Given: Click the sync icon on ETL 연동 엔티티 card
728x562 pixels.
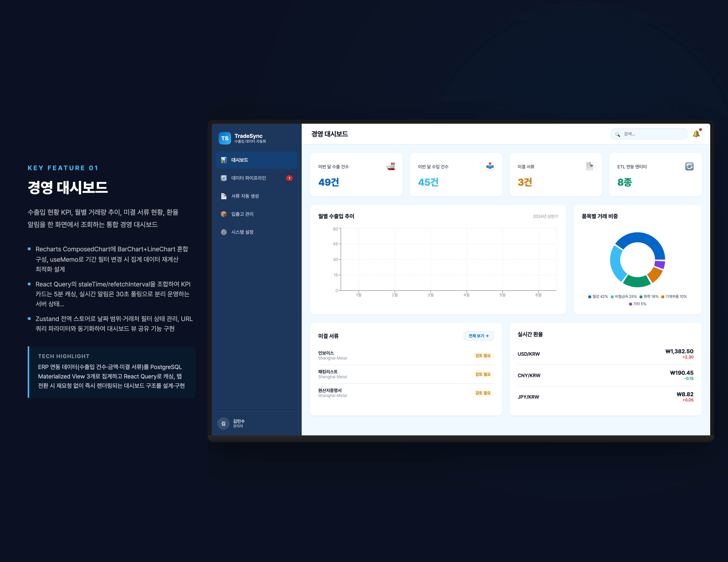Looking at the screenshot, I should pyautogui.click(x=689, y=166).
